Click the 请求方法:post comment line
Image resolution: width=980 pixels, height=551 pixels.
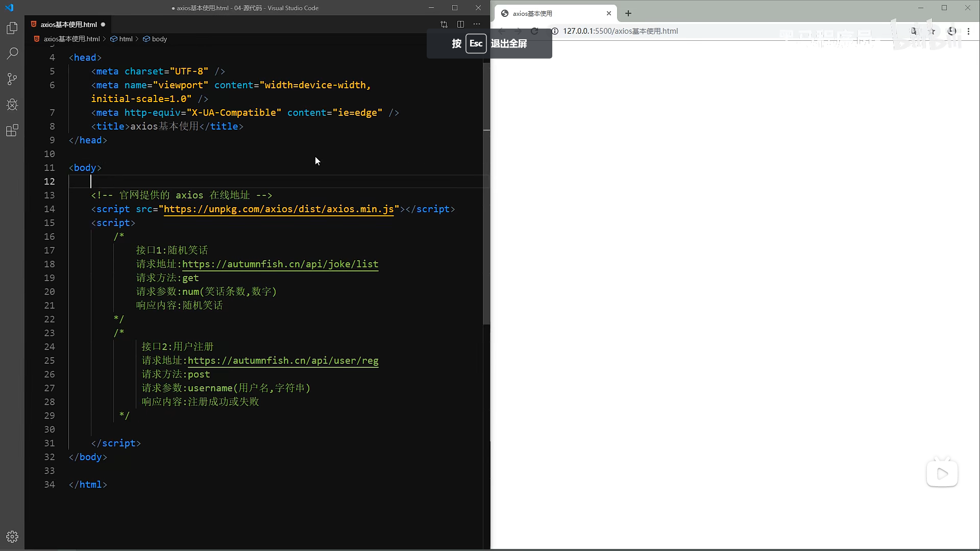coord(176,374)
